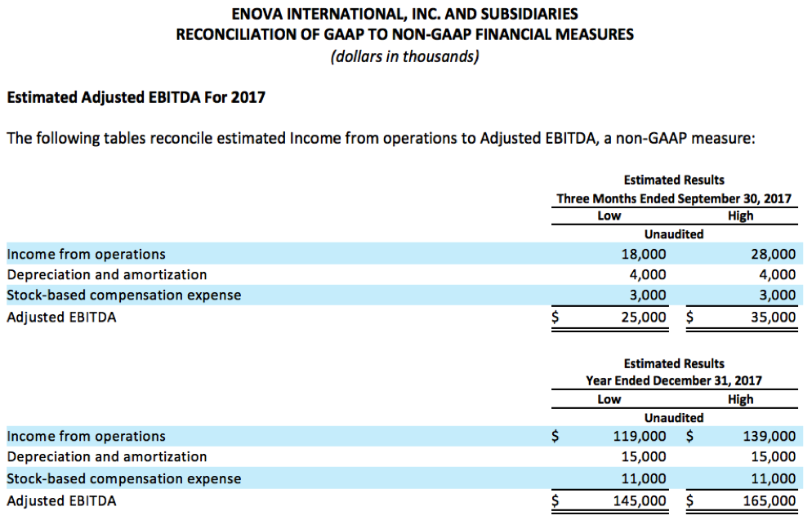Click the sentence starting "The following tables reconcile"
The width and height of the screenshot is (812, 520).
(x=381, y=139)
